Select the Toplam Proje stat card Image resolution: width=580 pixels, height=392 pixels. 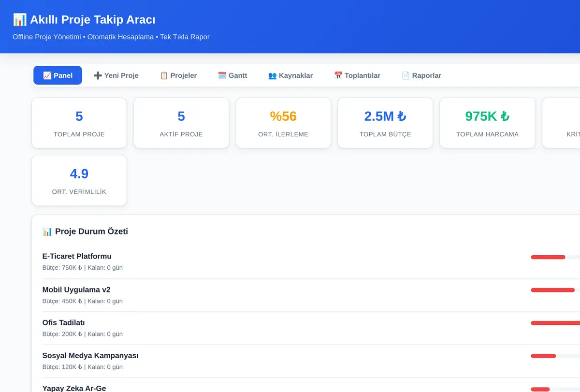[x=79, y=123]
